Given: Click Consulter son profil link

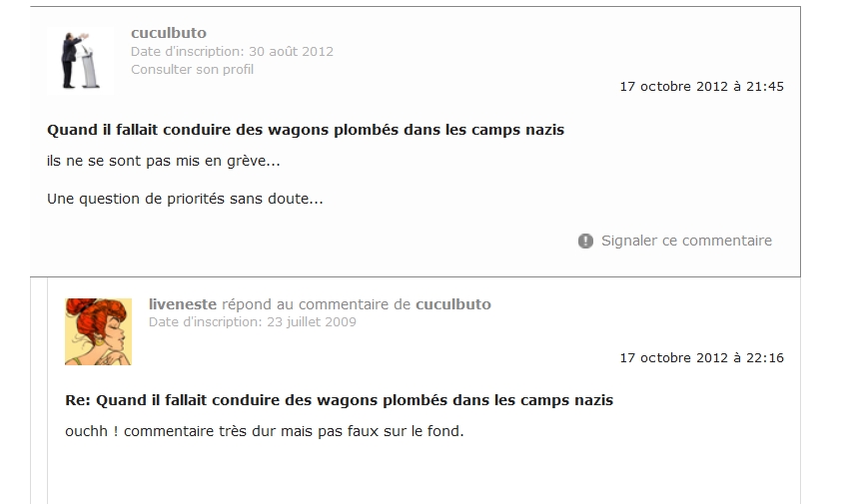Looking at the screenshot, I should [x=192, y=69].
